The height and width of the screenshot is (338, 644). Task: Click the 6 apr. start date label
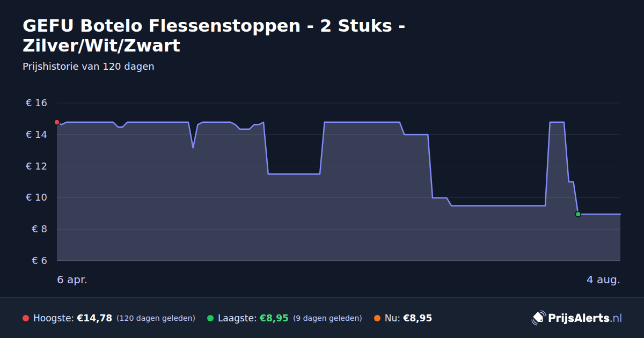click(72, 280)
